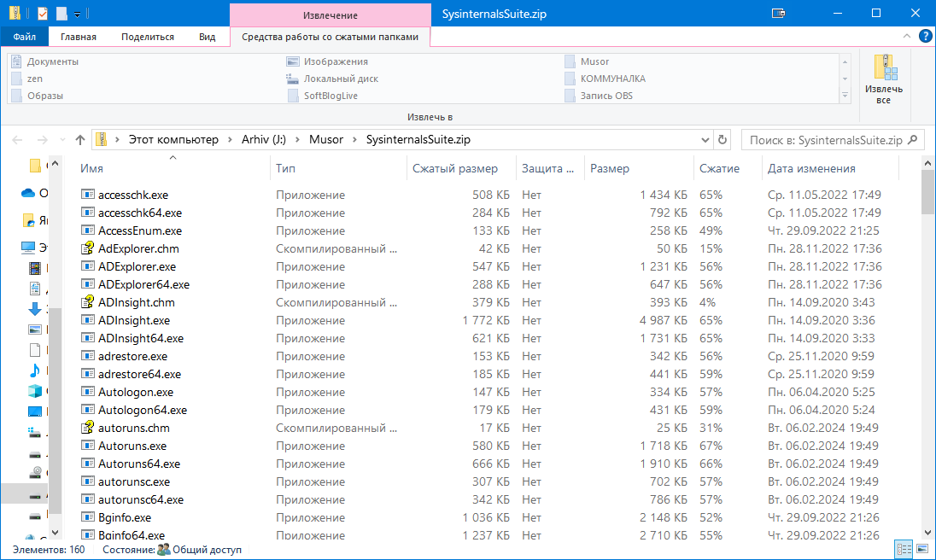The width and height of the screenshot is (936, 560).
Task: Open the Файл menu tab
Action: pyautogui.click(x=25, y=37)
